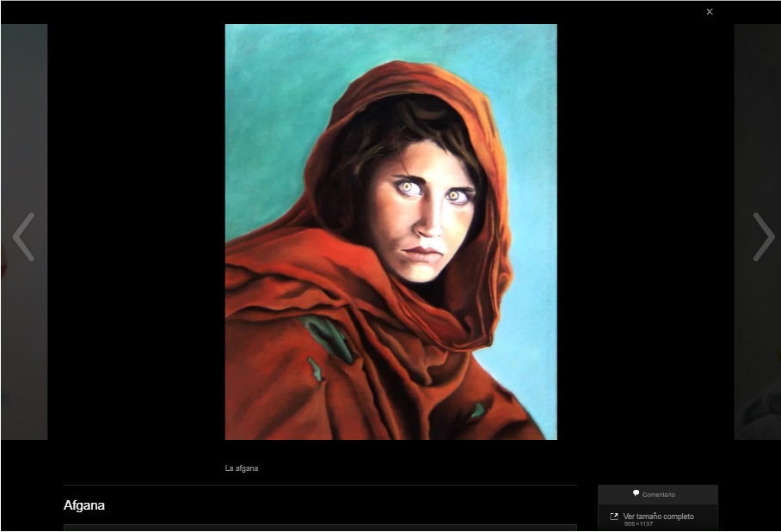The width and height of the screenshot is (781, 532).
Task: Open the Comentario panel button
Action: click(x=658, y=494)
